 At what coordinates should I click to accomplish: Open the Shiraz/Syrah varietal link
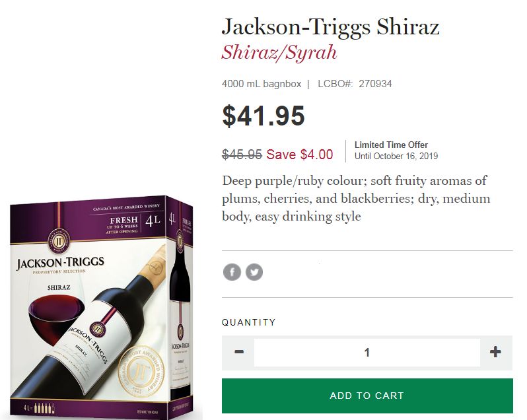pyautogui.click(x=279, y=53)
